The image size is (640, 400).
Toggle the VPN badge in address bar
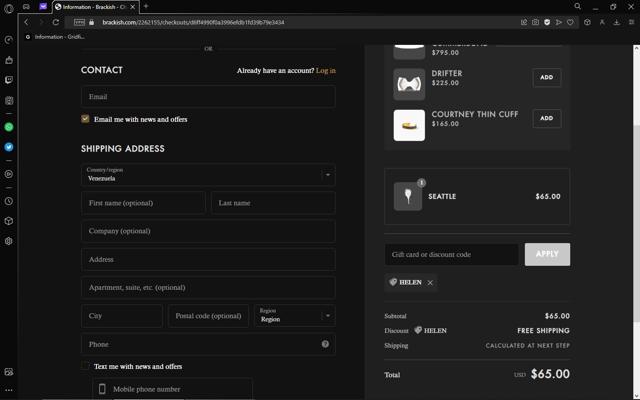point(80,22)
